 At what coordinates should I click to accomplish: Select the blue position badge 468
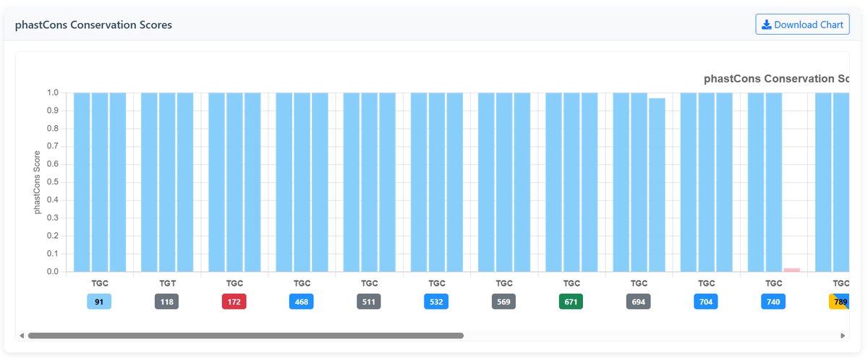[302, 302]
